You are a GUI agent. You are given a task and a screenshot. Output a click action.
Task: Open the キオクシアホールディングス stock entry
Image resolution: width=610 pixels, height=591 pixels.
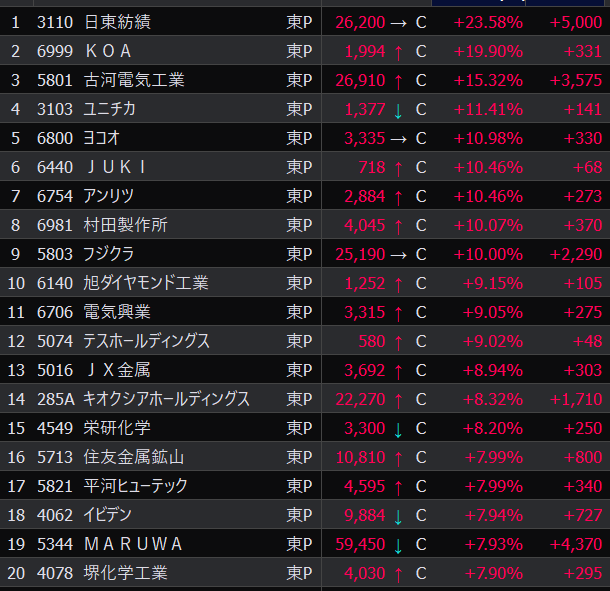[x=167, y=400]
